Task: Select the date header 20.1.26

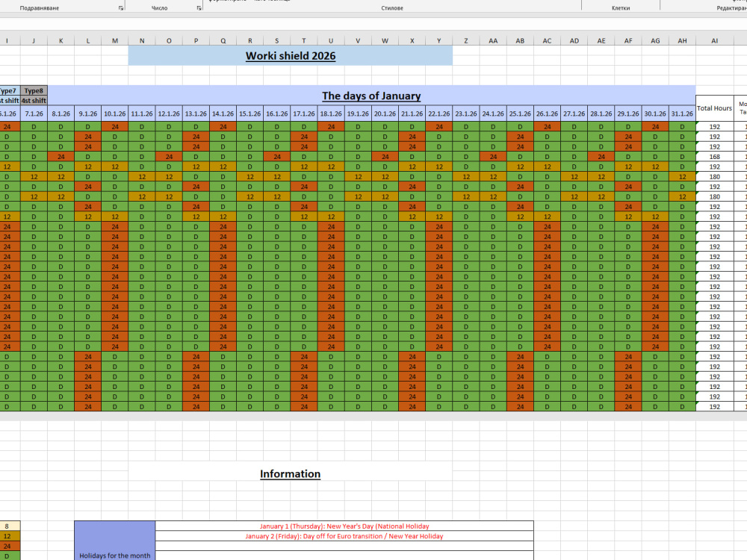Action: point(385,113)
